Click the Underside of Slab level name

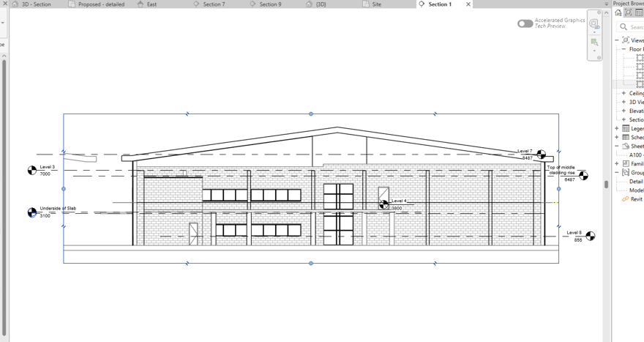pyautogui.click(x=58, y=209)
